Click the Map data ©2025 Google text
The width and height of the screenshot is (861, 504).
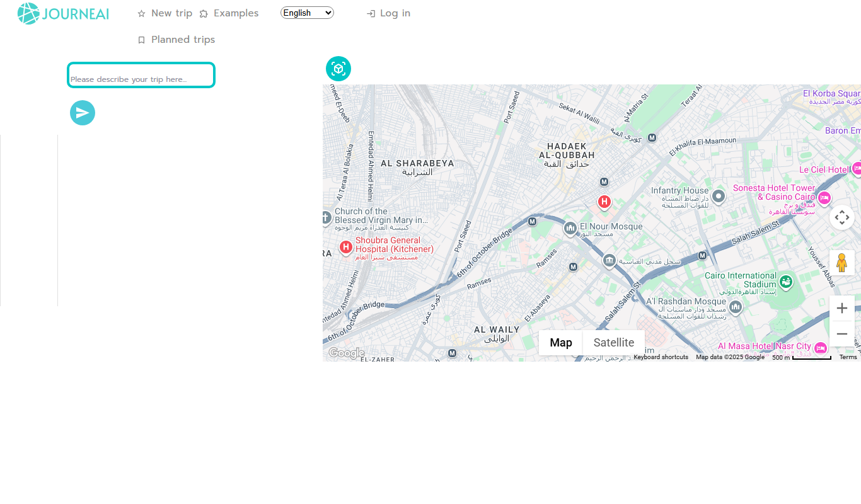(x=730, y=357)
